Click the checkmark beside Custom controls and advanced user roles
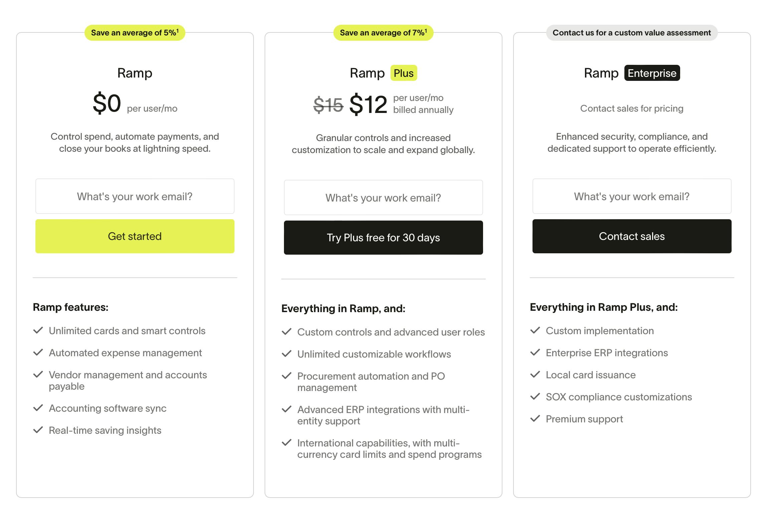The image size is (761, 532). pos(287,332)
